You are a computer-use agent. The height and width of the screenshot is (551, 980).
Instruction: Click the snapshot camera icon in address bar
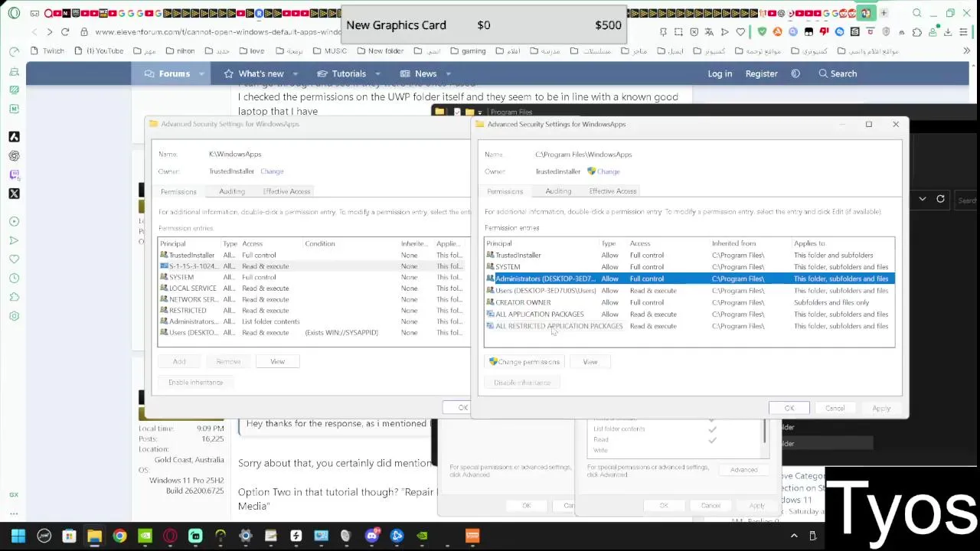click(x=678, y=32)
